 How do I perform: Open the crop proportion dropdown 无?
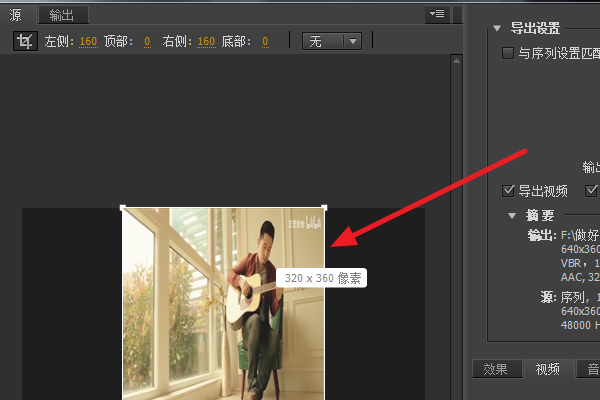332,41
